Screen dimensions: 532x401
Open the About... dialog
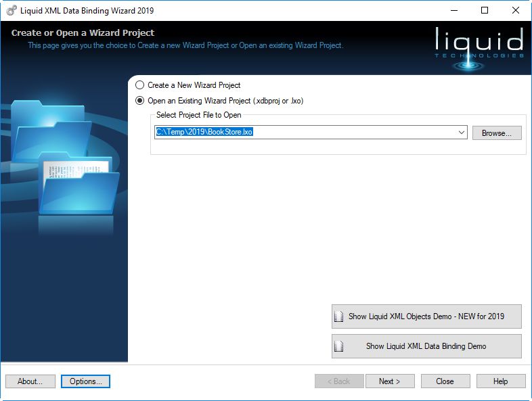[30, 381]
